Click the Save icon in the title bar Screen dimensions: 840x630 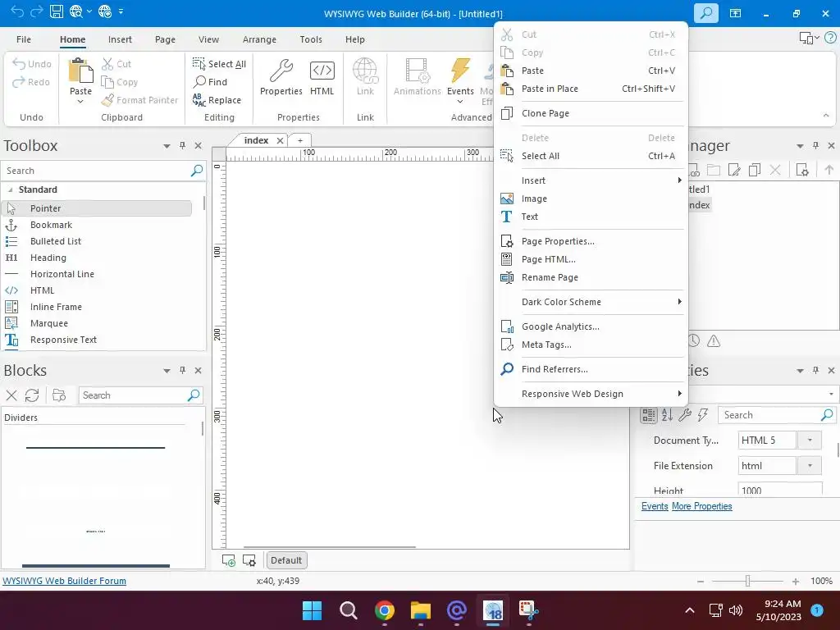tap(57, 11)
